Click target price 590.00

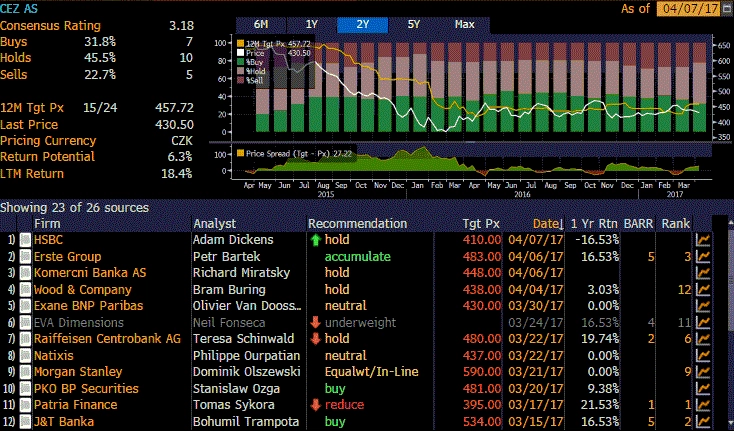tap(482, 372)
